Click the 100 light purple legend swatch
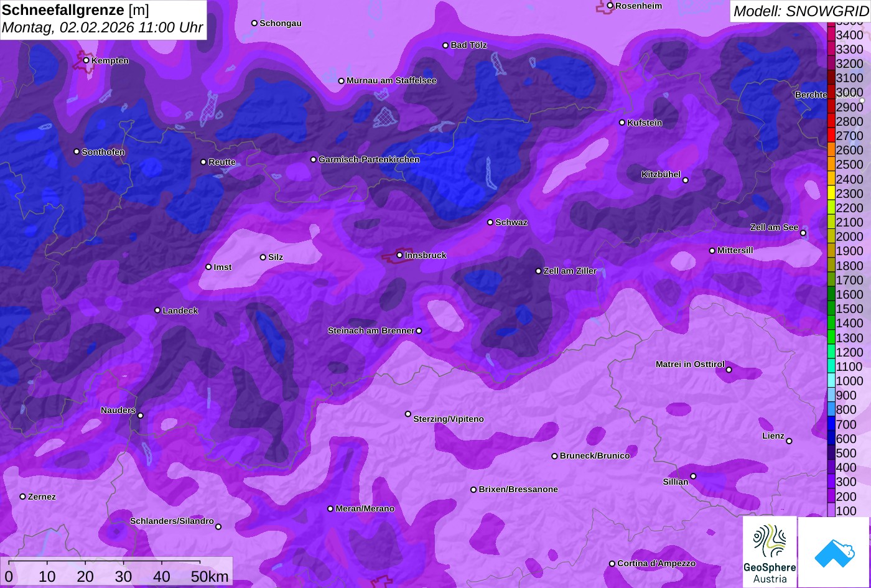 pyautogui.click(x=831, y=511)
